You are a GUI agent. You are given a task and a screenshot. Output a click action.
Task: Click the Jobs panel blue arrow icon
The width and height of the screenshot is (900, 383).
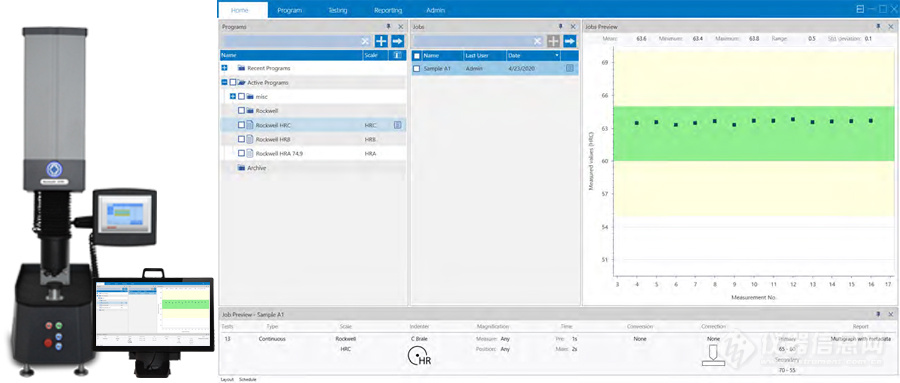click(x=569, y=41)
